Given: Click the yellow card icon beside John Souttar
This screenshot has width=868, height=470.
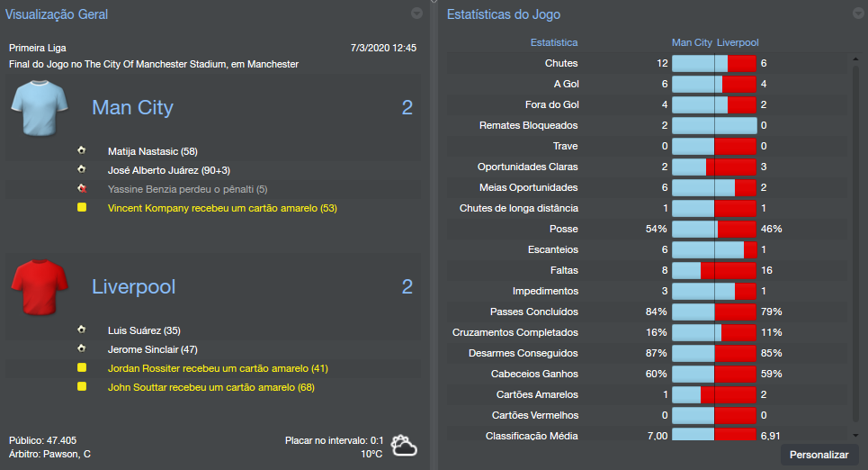Looking at the screenshot, I should (x=82, y=387).
